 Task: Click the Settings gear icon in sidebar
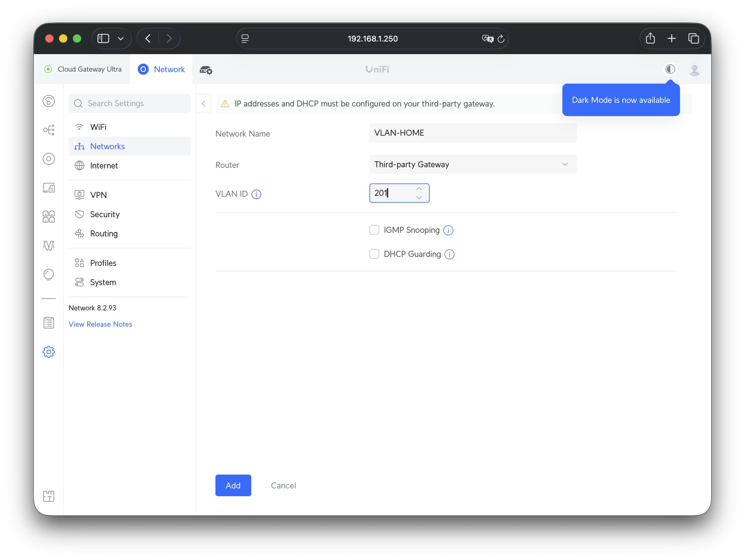[48, 352]
